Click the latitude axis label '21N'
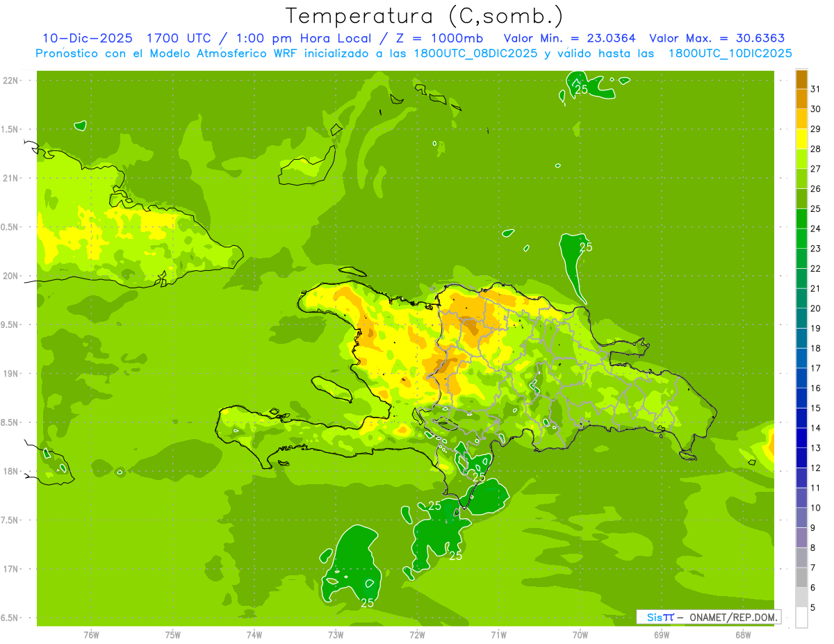 (x=10, y=178)
